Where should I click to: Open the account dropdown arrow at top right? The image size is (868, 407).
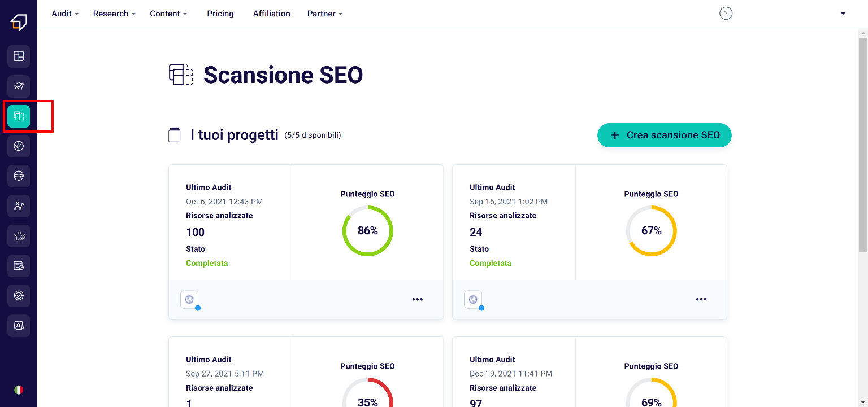843,14
